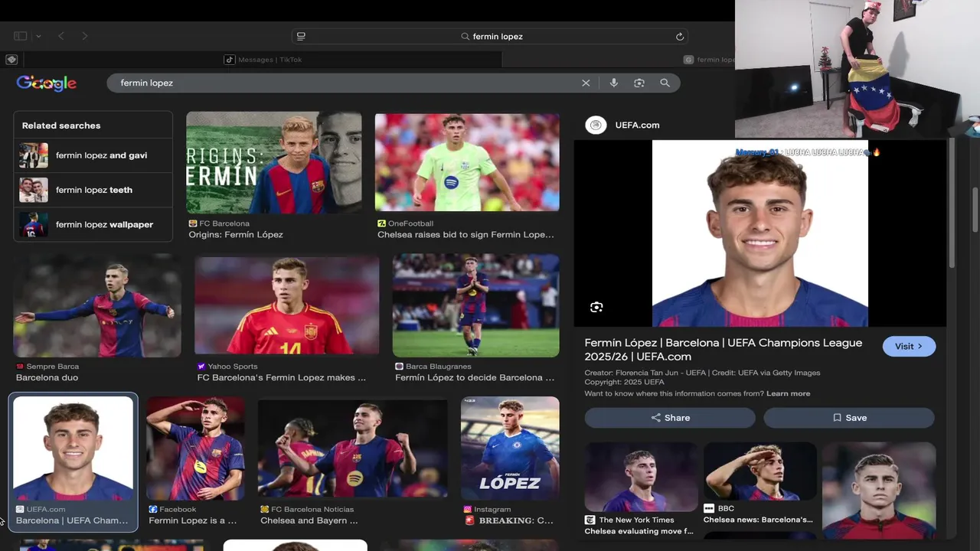The height and width of the screenshot is (551, 980).
Task: Go forward with the browser forward arrow
Action: tap(84, 36)
